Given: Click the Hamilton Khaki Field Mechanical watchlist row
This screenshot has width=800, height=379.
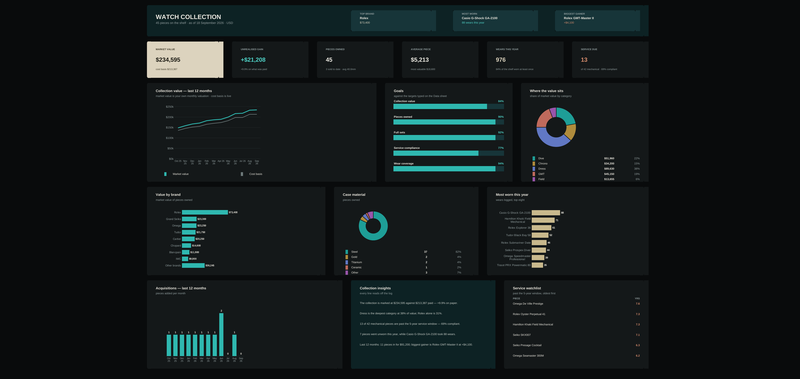Looking at the screenshot, I should click(x=576, y=324).
